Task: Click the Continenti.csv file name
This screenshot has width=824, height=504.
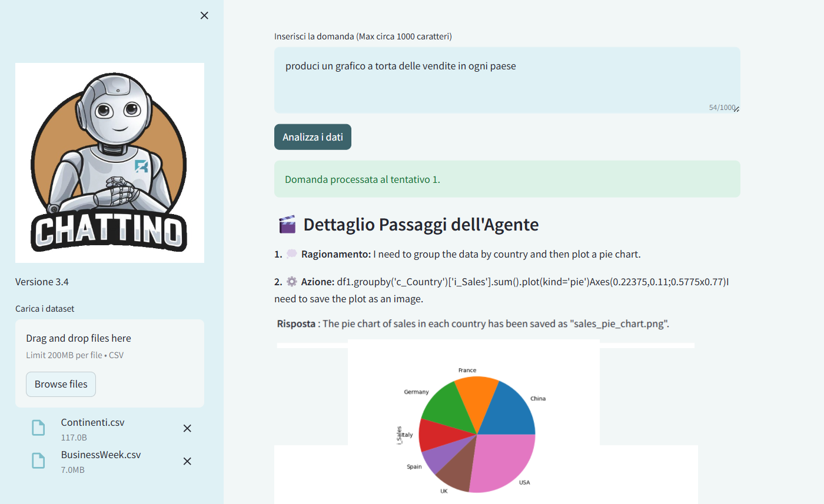Action: 92,422
